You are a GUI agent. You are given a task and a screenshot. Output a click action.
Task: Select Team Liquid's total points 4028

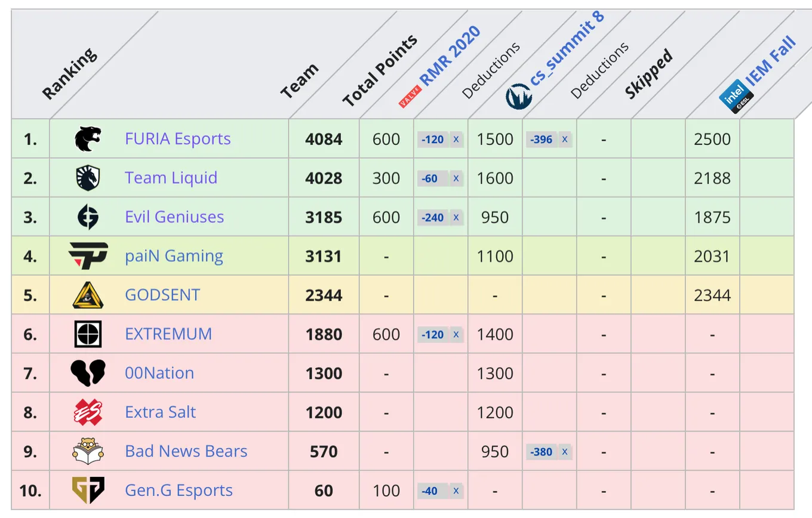[324, 178]
